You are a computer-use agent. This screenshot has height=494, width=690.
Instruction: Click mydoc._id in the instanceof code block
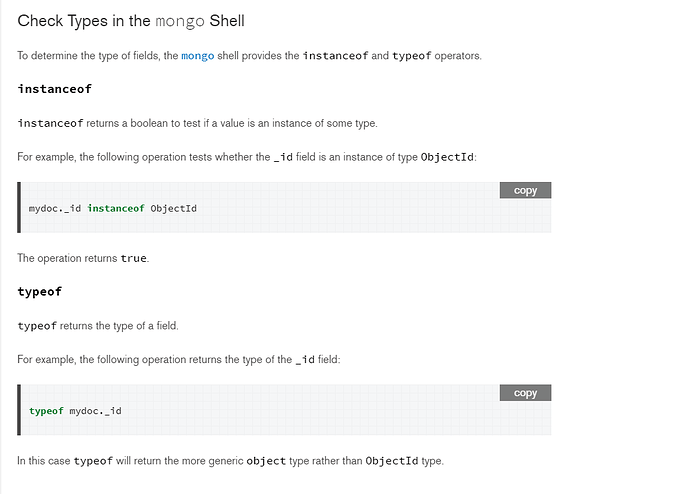point(55,208)
